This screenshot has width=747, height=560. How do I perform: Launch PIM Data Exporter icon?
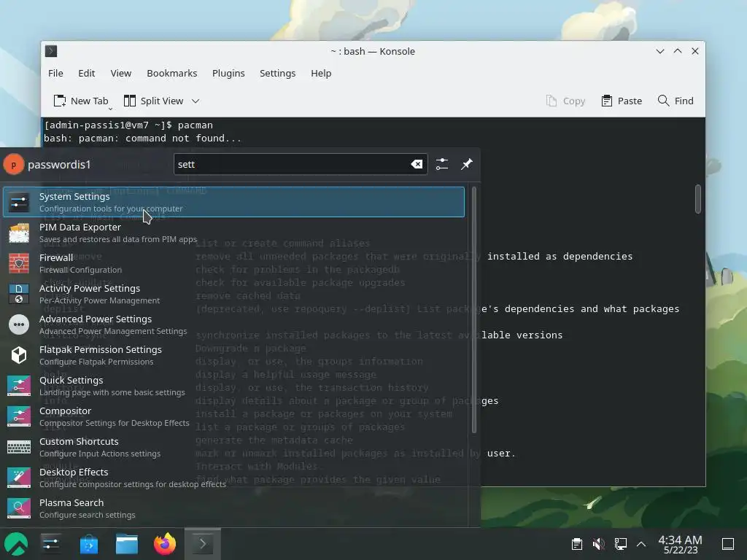[x=19, y=233]
